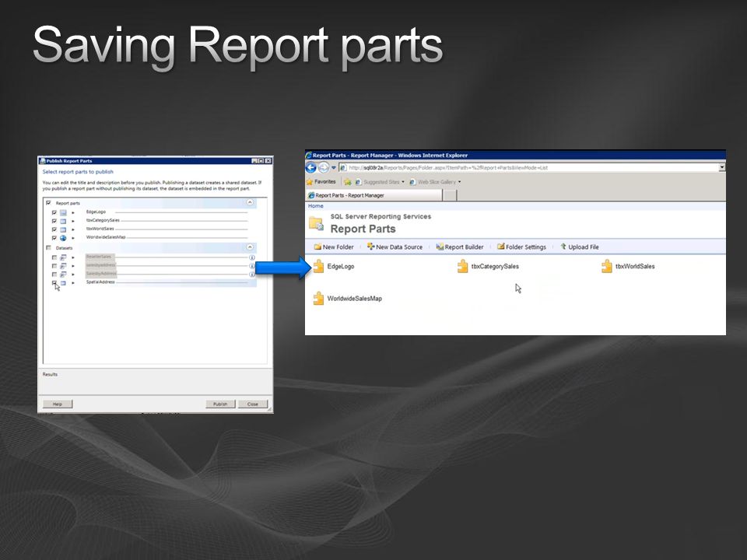Toggle the Report parts group checkbox
The image size is (747, 560).
click(x=48, y=203)
